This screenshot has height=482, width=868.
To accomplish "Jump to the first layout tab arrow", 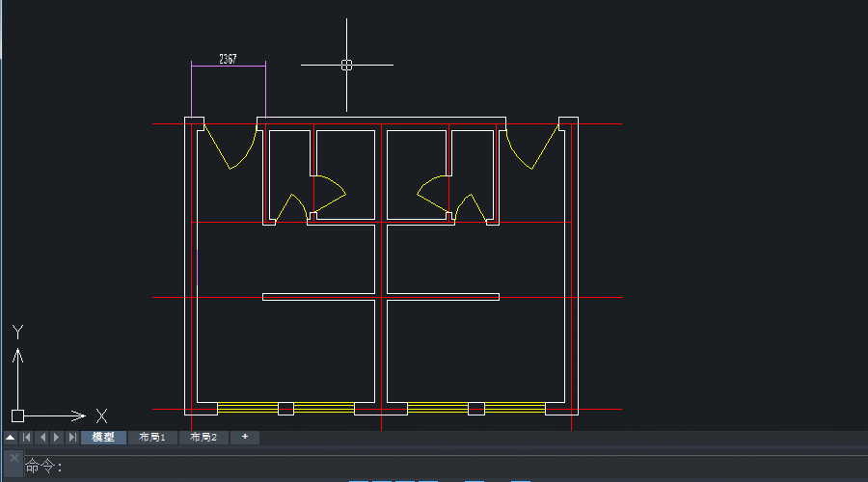I will [x=27, y=438].
